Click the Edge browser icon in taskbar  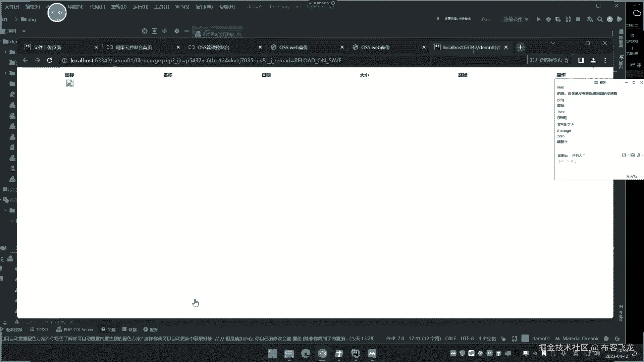(x=306, y=353)
